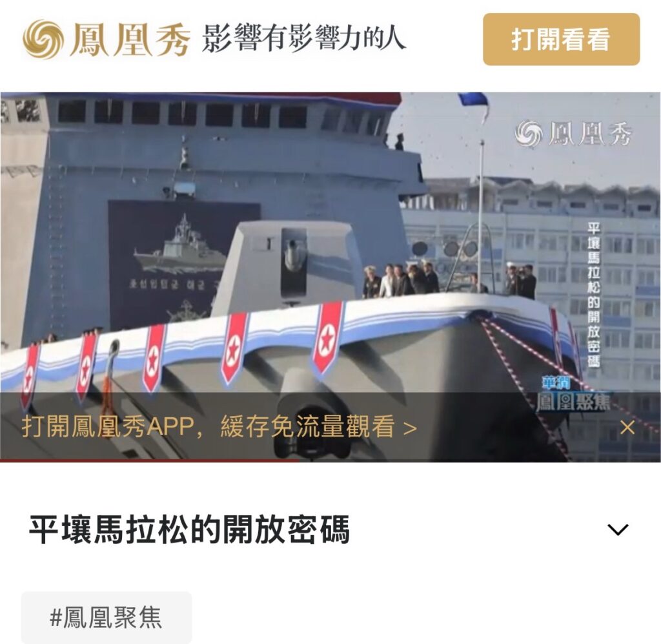This screenshot has height=644, width=661.
Task: Expand the video description chevron
Action: pyautogui.click(x=618, y=529)
